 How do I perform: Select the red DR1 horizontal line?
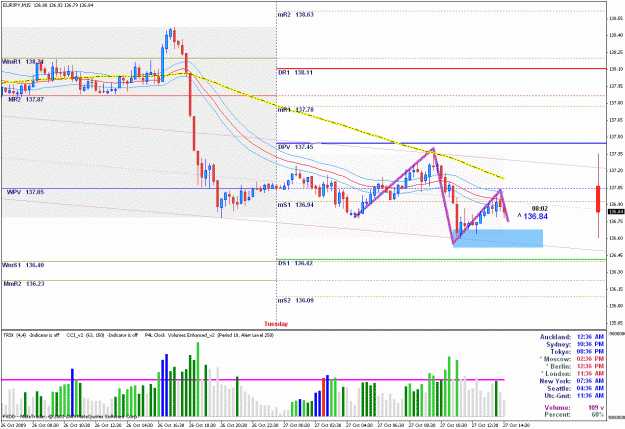(x=442, y=69)
